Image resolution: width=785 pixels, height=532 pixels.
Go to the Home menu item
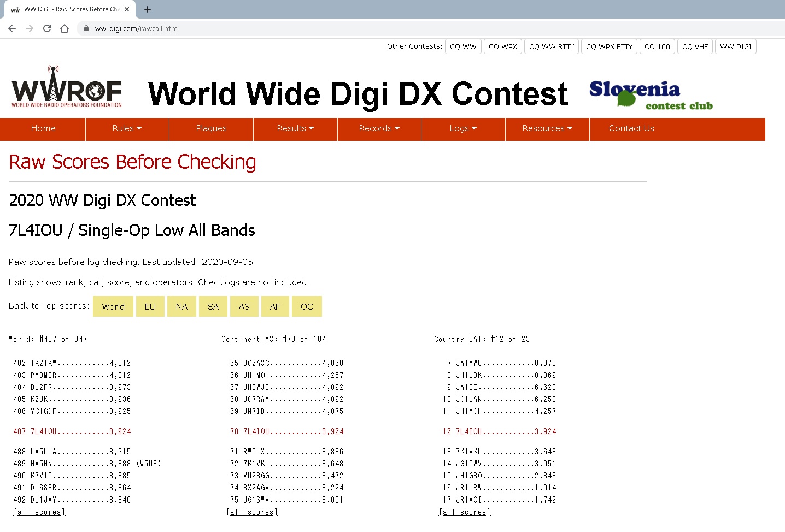click(43, 129)
